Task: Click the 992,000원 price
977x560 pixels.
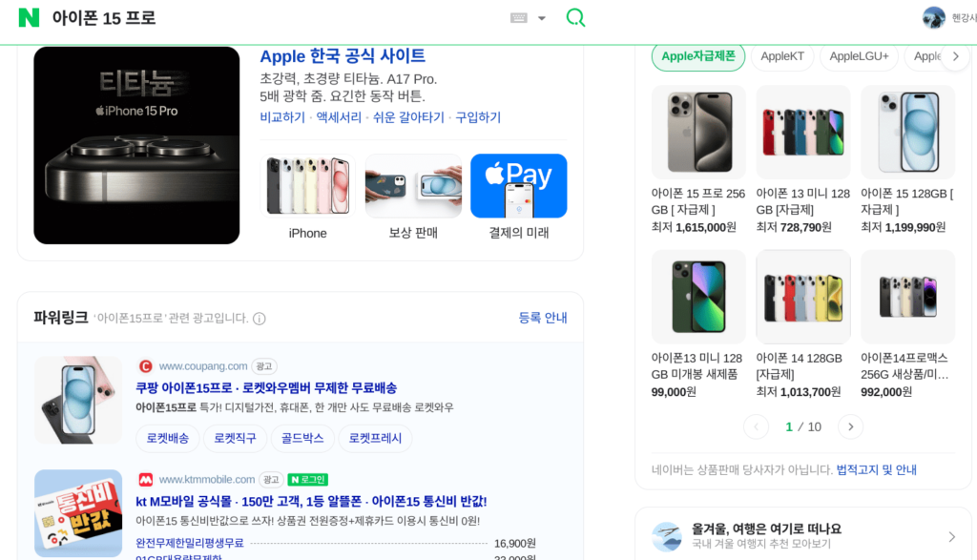Action: pos(886,392)
